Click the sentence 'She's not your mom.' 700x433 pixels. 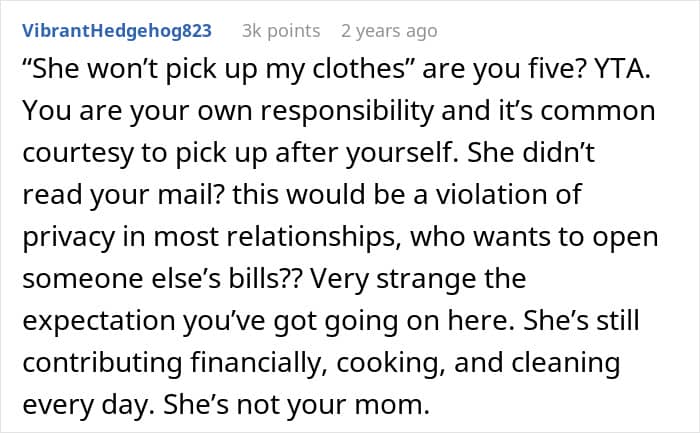coord(296,405)
